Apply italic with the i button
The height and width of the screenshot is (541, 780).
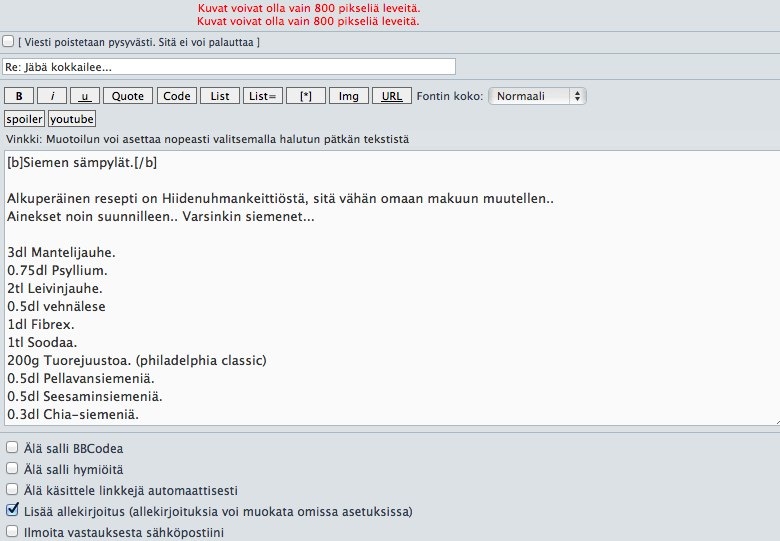(52, 96)
